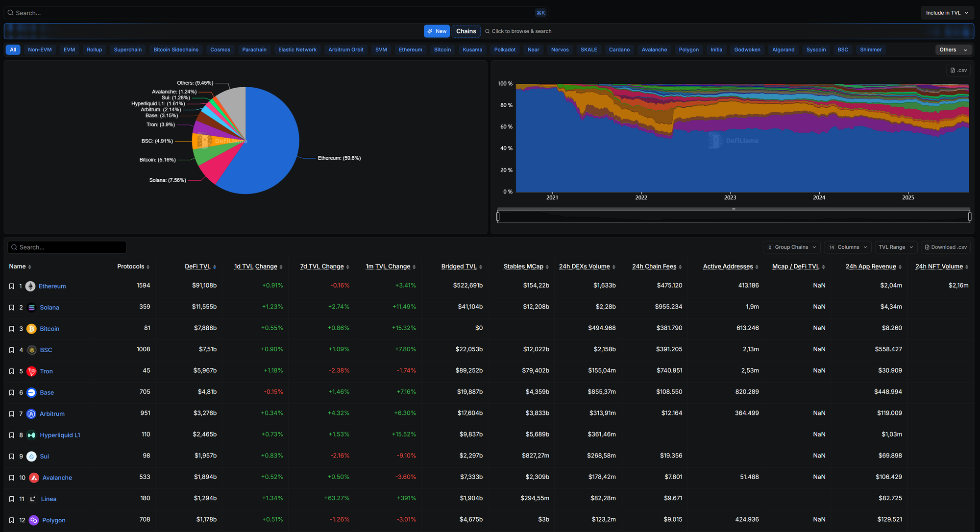The image size is (980, 532).
Task: Open the Columns selector dropdown
Action: (x=848, y=247)
